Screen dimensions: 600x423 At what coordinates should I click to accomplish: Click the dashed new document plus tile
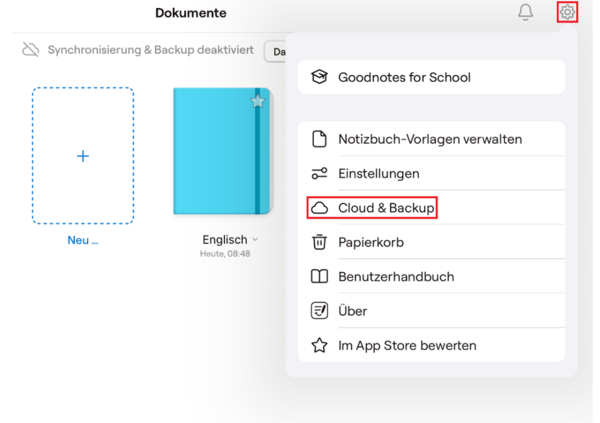tap(83, 155)
